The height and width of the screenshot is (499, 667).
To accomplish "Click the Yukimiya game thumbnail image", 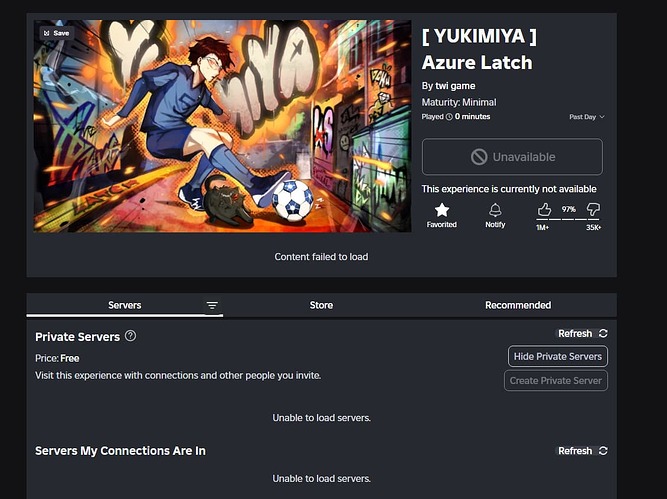I will [x=222, y=126].
